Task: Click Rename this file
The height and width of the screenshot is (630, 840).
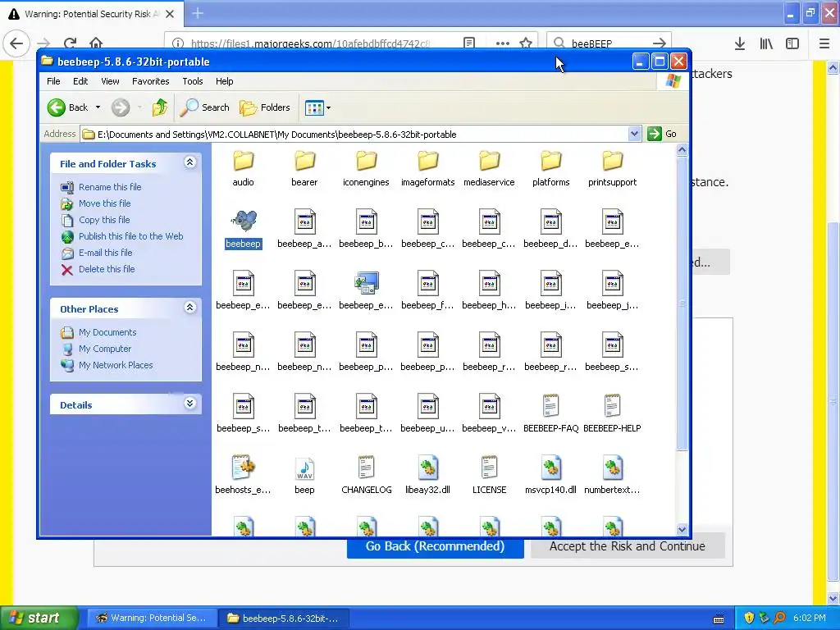Action: (110, 187)
